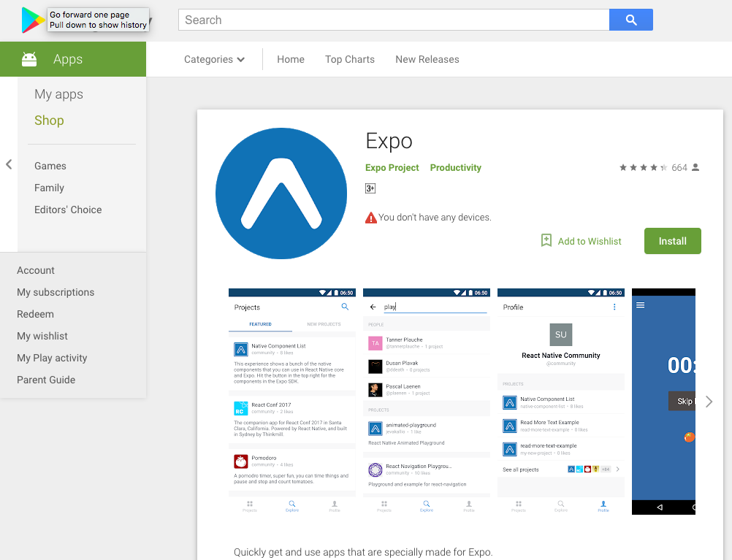Open Top Charts tab
This screenshot has width=732, height=560.
click(350, 59)
